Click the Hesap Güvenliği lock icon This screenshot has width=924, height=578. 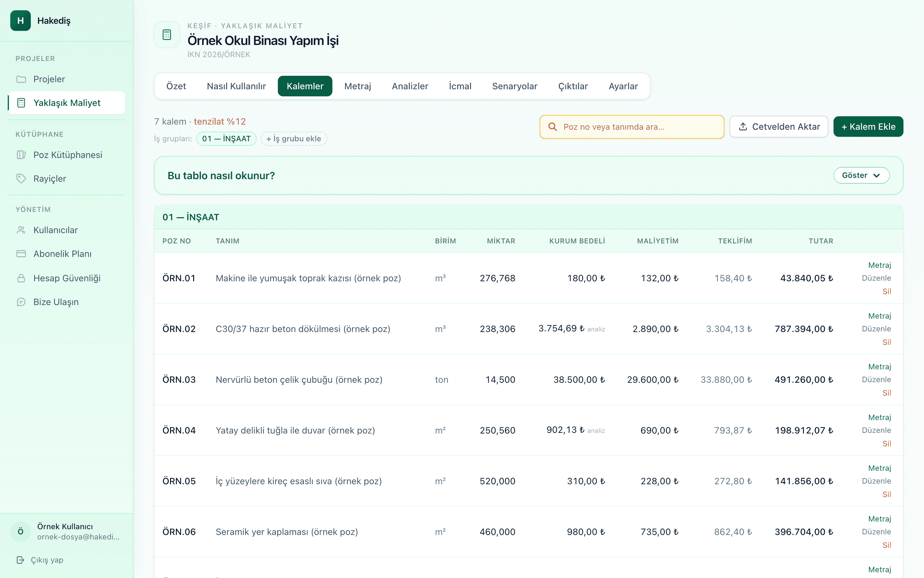(21, 278)
